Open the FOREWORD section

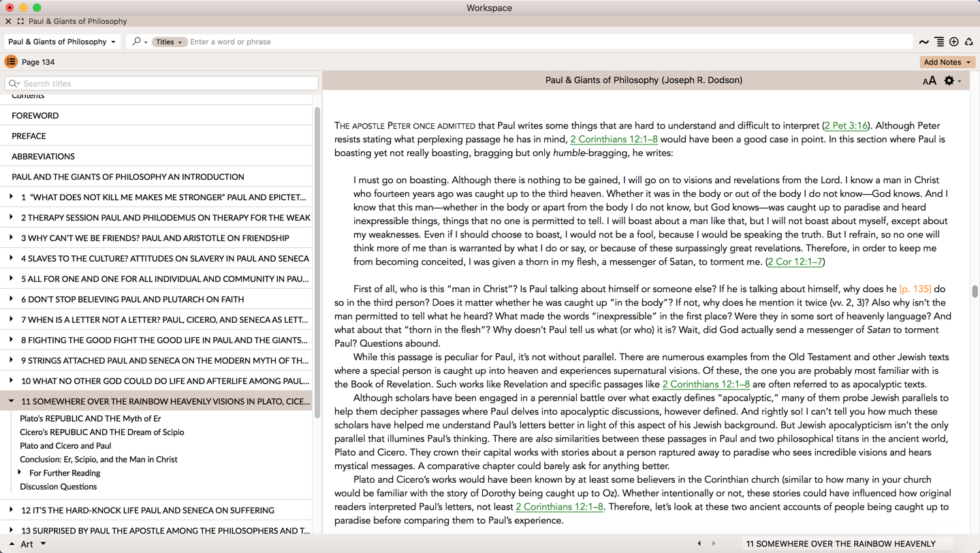(x=35, y=116)
